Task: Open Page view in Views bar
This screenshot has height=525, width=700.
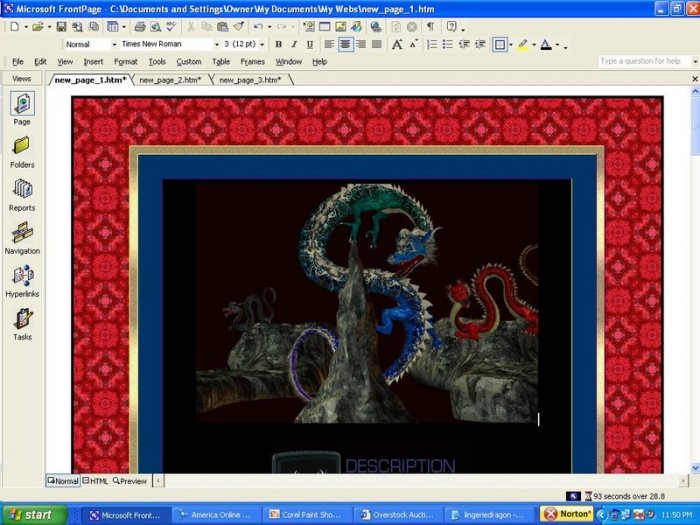Action: 22,108
